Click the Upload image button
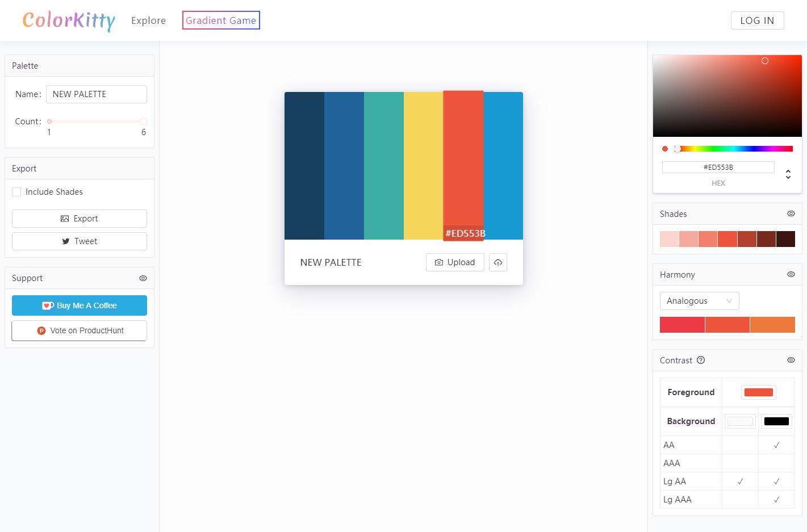The width and height of the screenshot is (807, 532). 455,262
